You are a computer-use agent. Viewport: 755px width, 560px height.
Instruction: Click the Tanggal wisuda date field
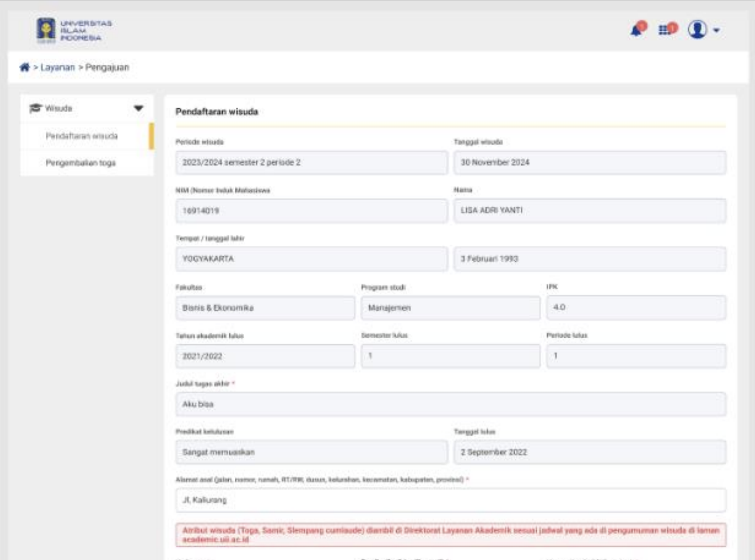(x=590, y=163)
